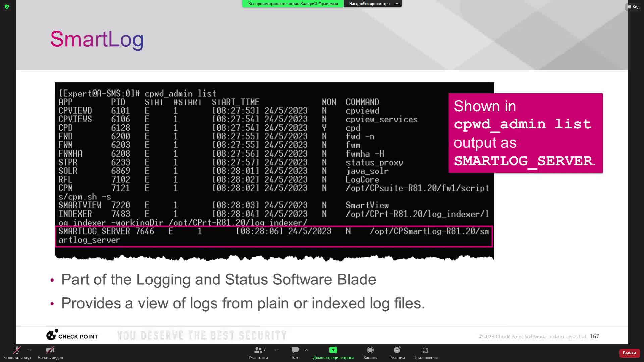The height and width of the screenshot is (362, 644).
Task: Click the green Демонстрация экрана share button
Action: pyautogui.click(x=333, y=353)
